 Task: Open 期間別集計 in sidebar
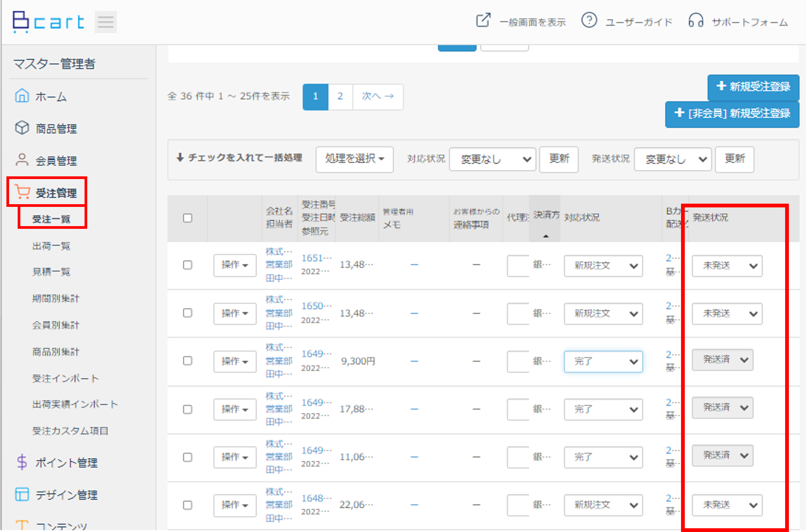(x=56, y=299)
